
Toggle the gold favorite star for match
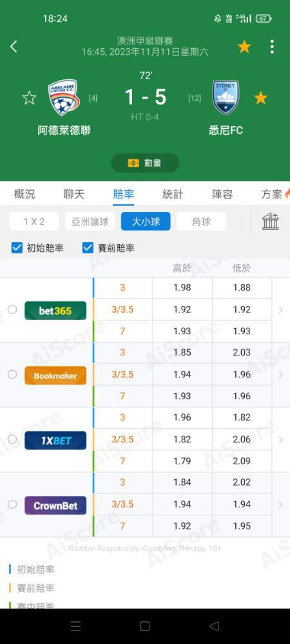244,46
